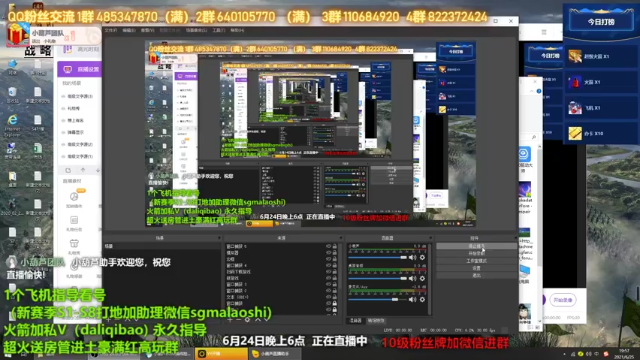The height and width of the screenshot is (360, 640).
Task: Click 今日打榜 panel header
Action: [601, 22]
